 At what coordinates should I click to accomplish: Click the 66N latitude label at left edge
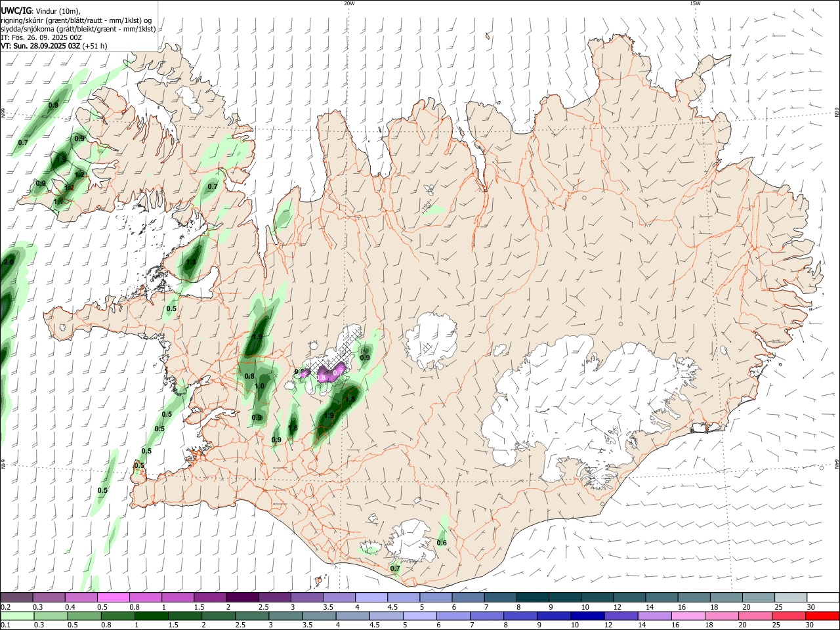pyautogui.click(x=3, y=113)
